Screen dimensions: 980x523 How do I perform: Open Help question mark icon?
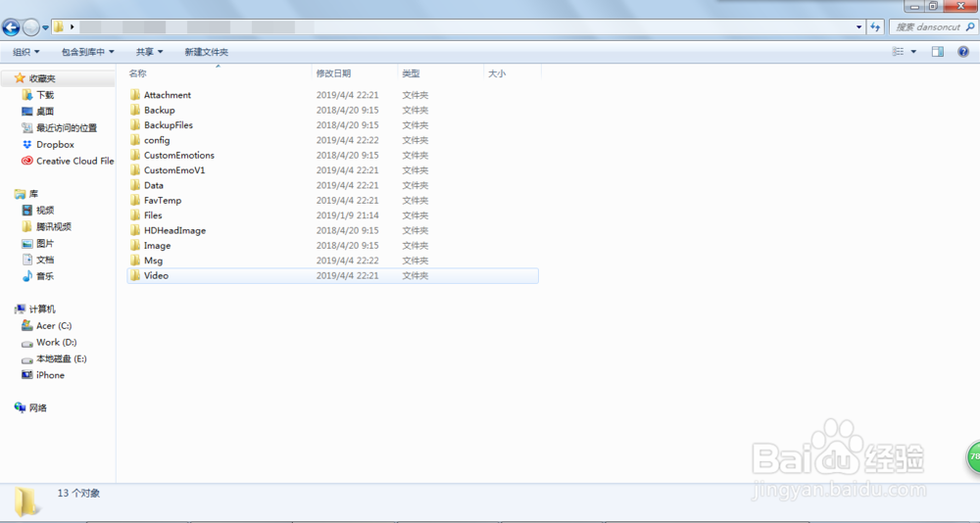click(x=963, y=52)
